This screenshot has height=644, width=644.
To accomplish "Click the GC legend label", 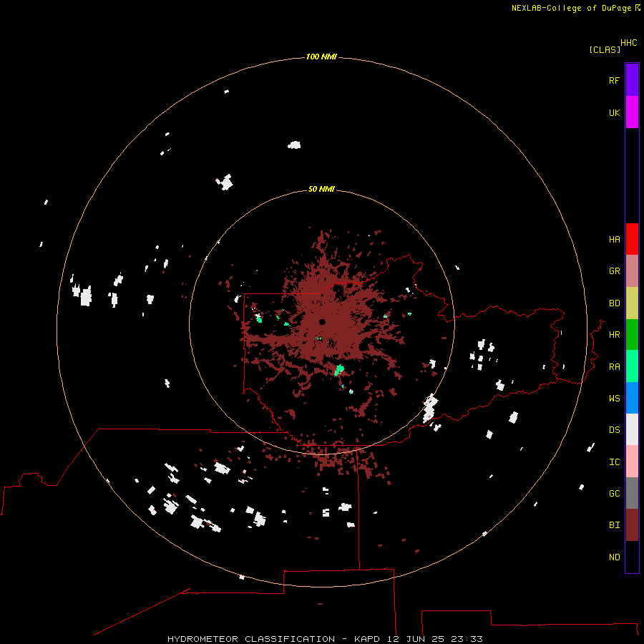I will click(614, 494).
